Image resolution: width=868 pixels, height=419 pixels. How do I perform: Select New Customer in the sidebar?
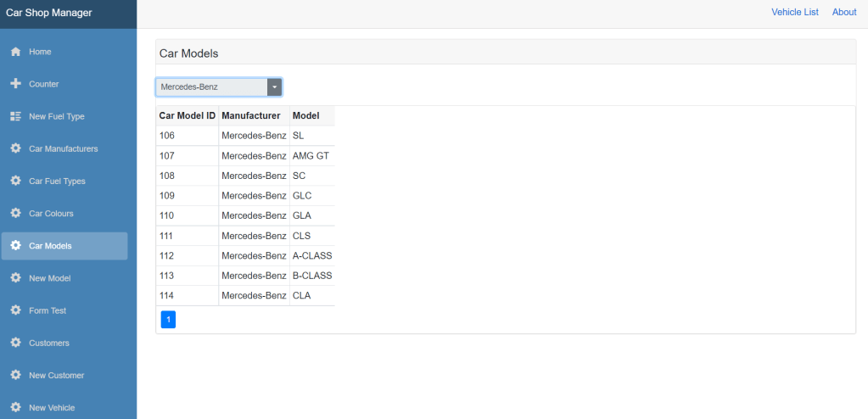[x=56, y=375]
